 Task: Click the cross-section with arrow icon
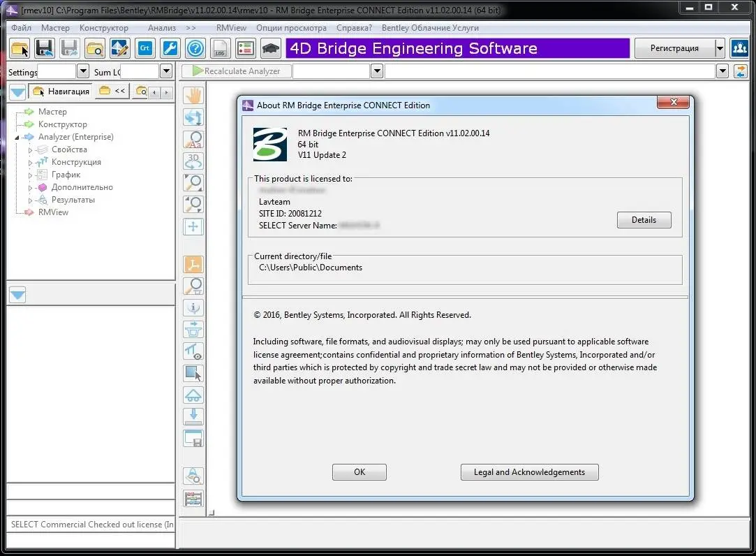point(193,330)
